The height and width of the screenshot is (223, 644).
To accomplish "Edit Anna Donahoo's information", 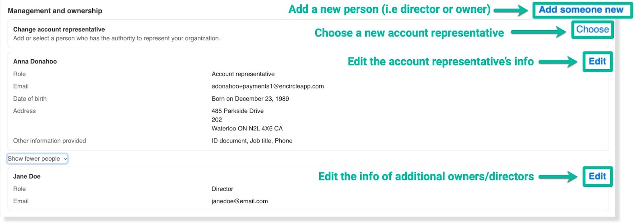I will (597, 61).
